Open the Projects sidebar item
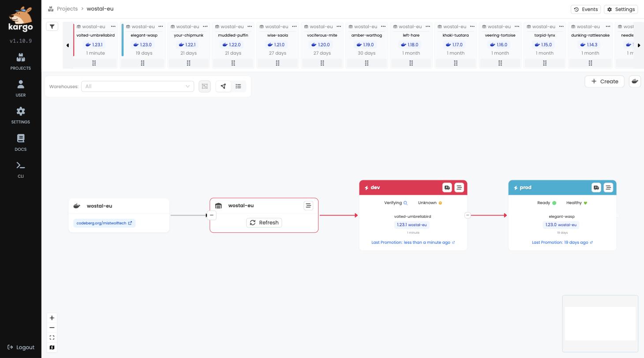The height and width of the screenshot is (358, 644). 21,62
